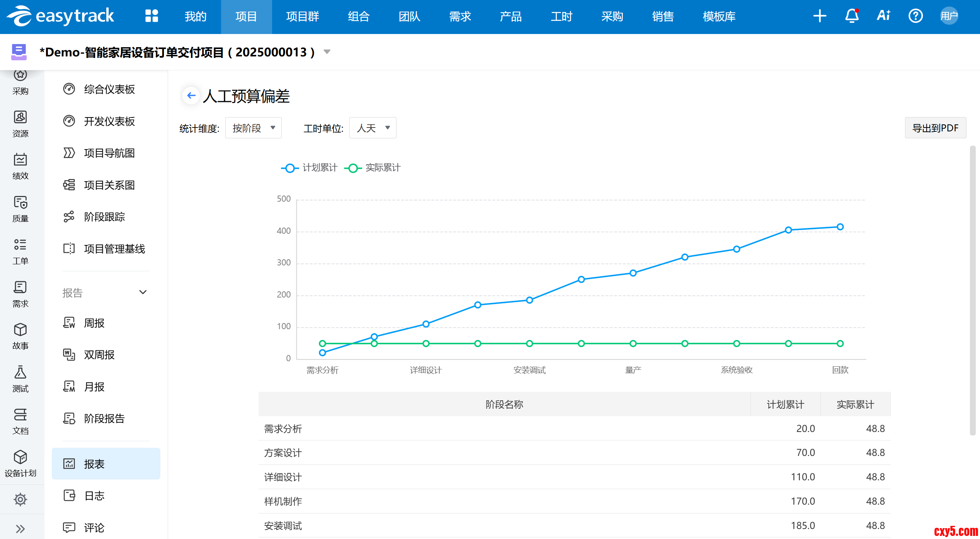Open the settings gear in left rail
Image resolution: width=980 pixels, height=539 pixels.
(20, 499)
